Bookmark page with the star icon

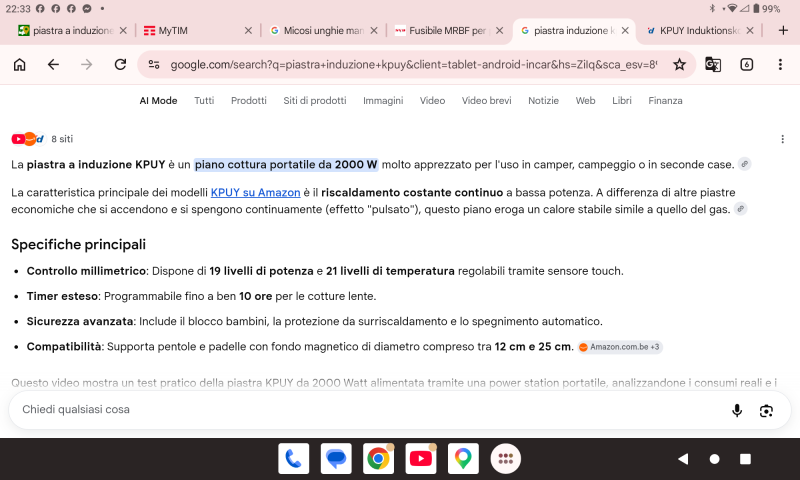coord(679,65)
